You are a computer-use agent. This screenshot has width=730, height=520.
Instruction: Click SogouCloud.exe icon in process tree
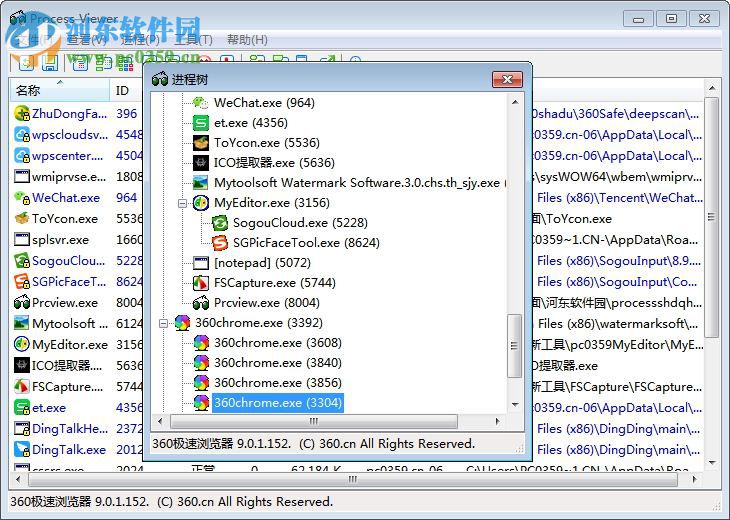220,223
